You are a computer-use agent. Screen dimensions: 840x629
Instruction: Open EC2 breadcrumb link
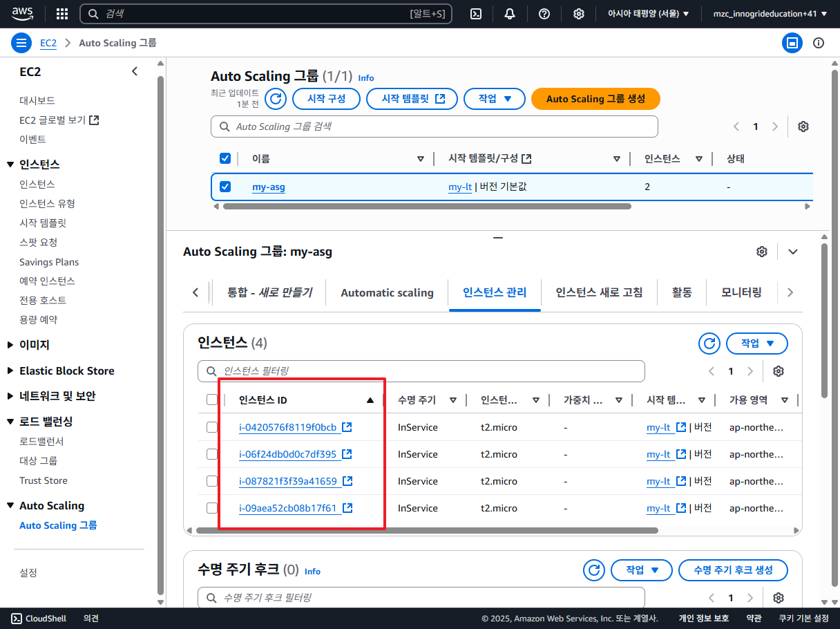[x=48, y=43]
